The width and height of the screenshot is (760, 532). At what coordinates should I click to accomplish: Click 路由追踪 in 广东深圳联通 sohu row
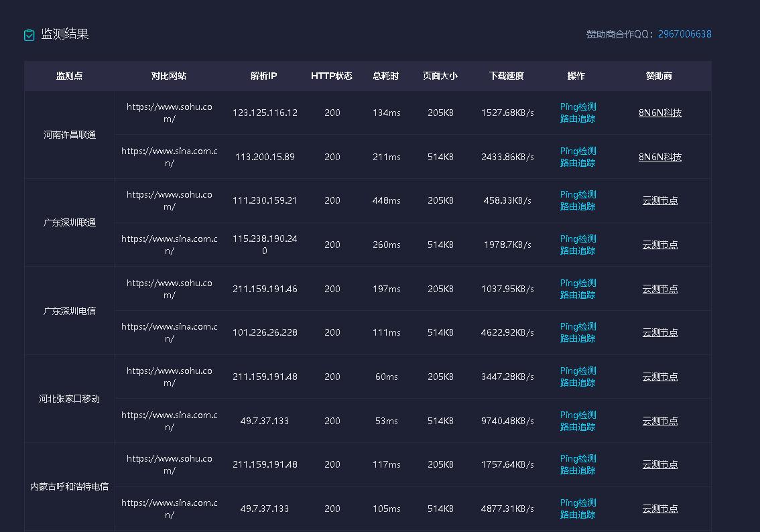tap(578, 206)
